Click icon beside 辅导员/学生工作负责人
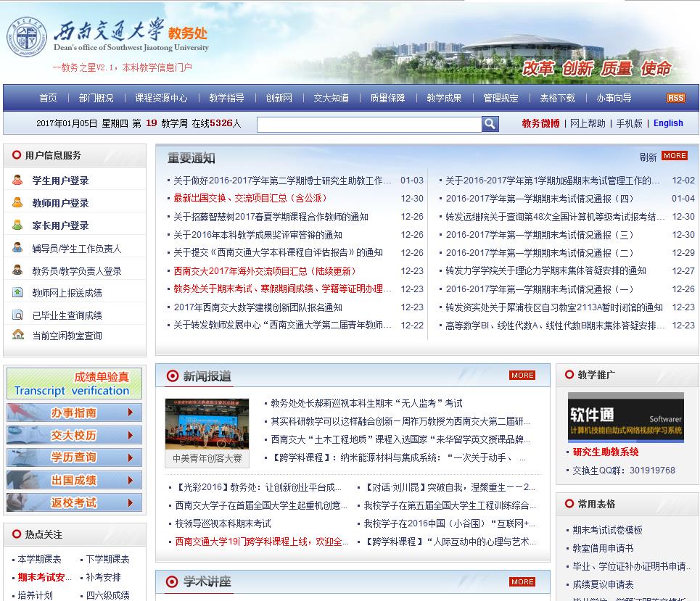The width and height of the screenshot is (700, 601). coord(17,248)
